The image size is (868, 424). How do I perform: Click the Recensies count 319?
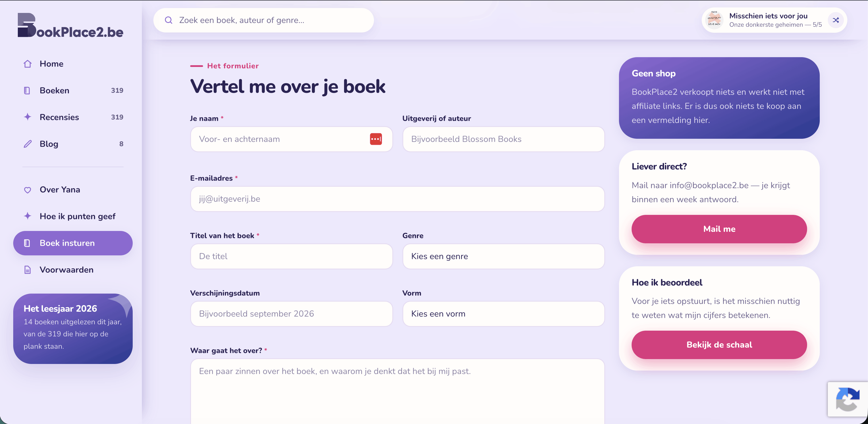(x=117, y=117)
